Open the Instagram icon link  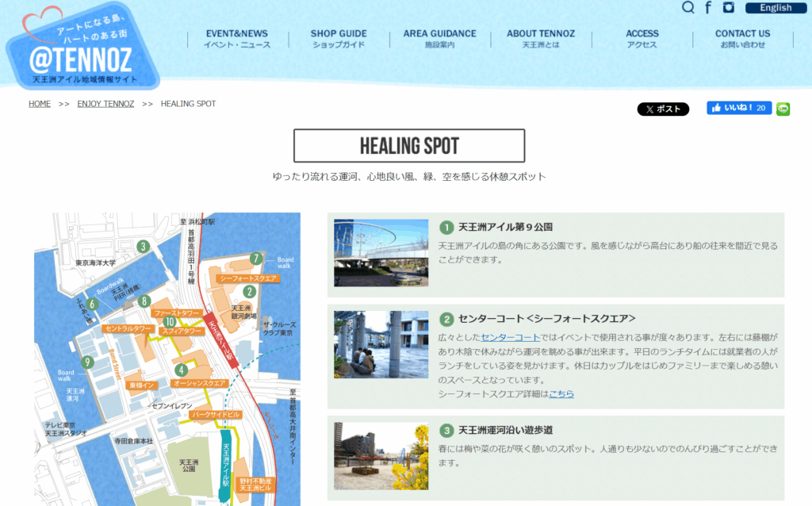click(x=729, y=8)
